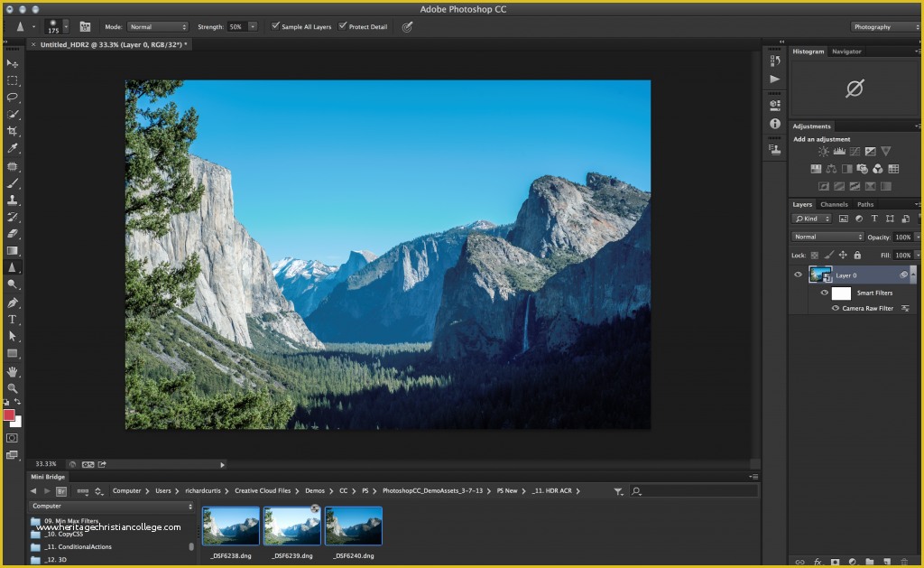Select the Gradient tool
Viewport: 924px width, 568px height.
coord(12,251)
